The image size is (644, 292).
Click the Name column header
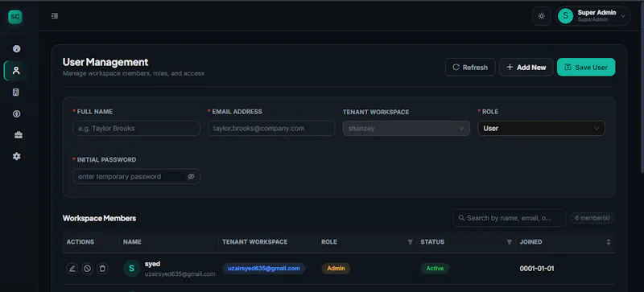pos(132,242)
